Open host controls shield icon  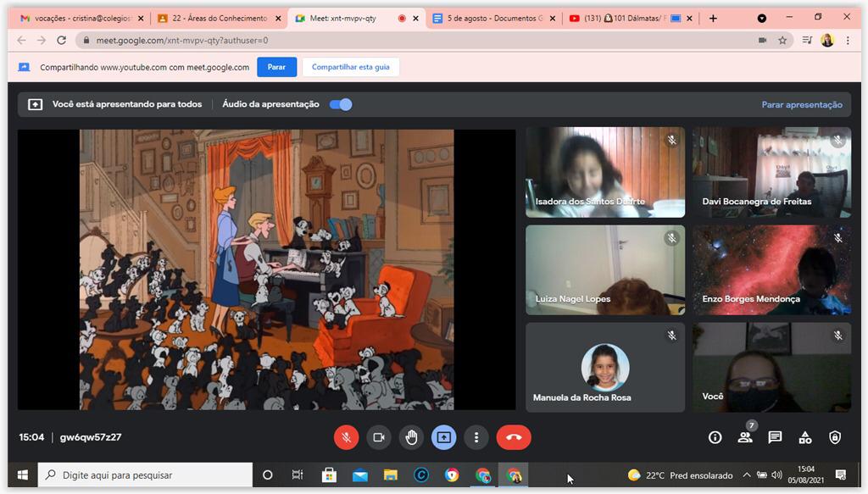pyautogui.click(x=835, y=437)
